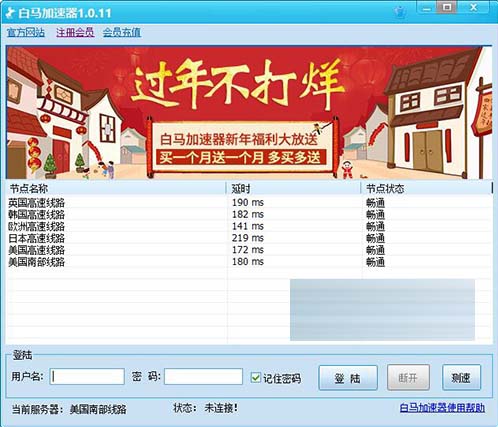498x427 pixels.
Task: Click the 180 ms latency value
Action: click(x=248, y=262)
